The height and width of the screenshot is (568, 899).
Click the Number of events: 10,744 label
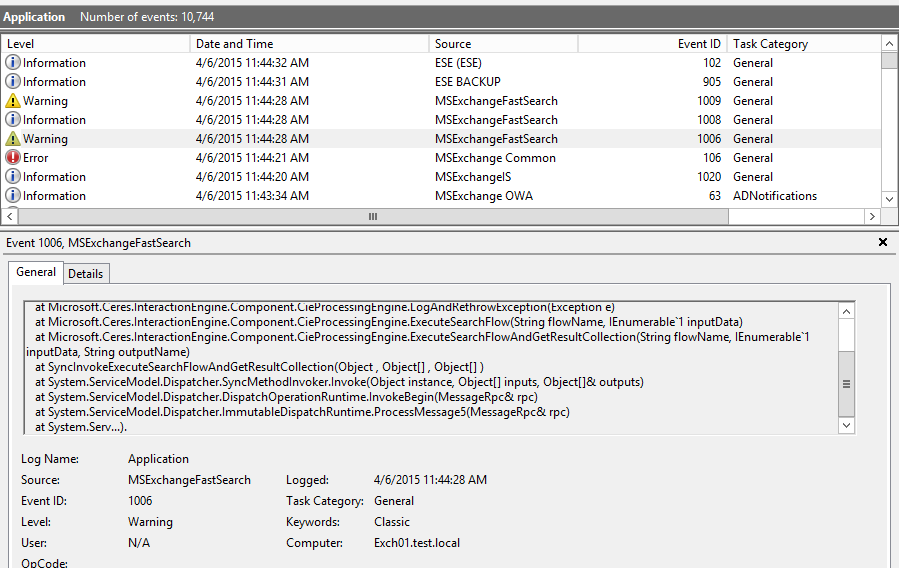click(x=147, y=17)
